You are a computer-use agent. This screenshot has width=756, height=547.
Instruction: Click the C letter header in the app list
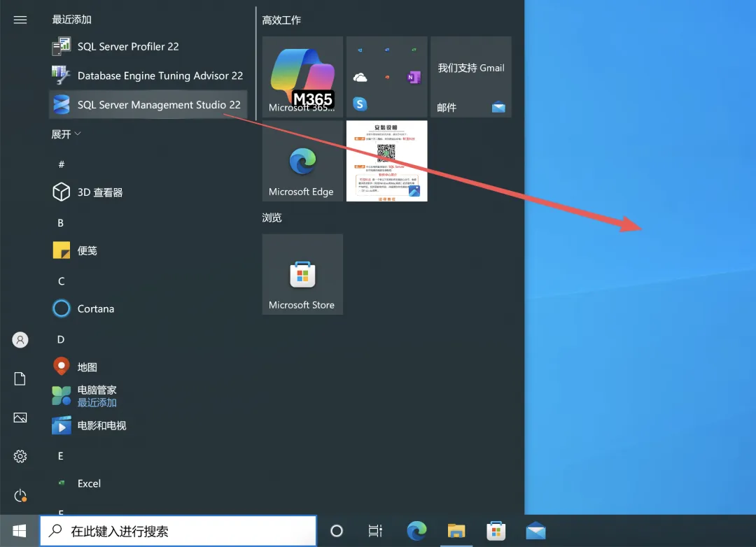pos(61,281)
